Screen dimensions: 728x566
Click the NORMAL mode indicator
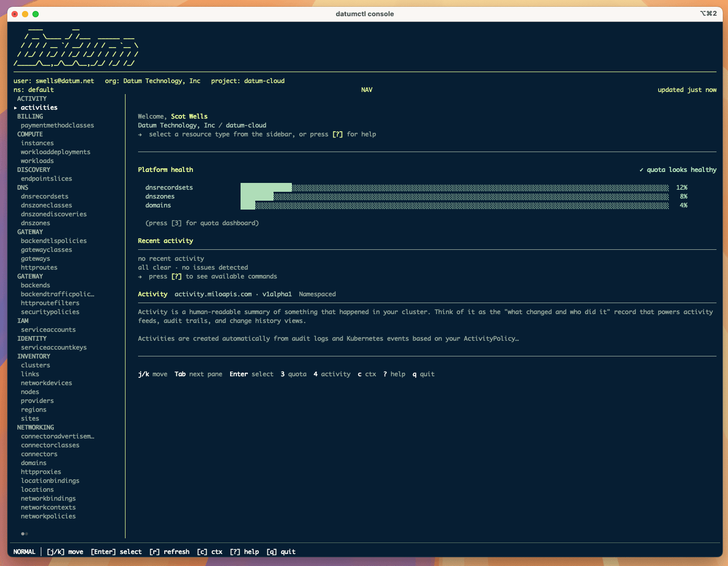point(24,552)
